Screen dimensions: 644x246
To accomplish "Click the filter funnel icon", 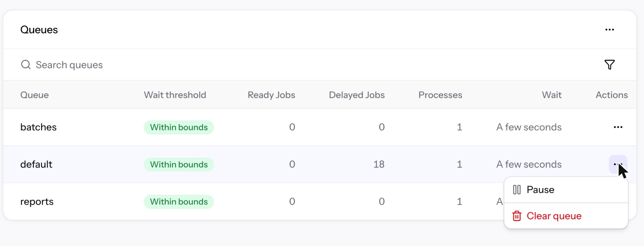I will tap(609, 65).
